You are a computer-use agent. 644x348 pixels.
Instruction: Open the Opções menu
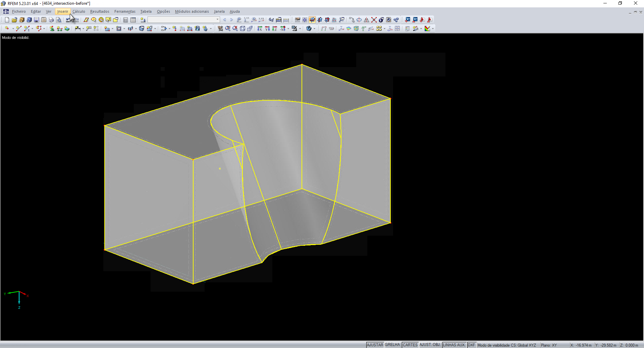coord(163,11)
